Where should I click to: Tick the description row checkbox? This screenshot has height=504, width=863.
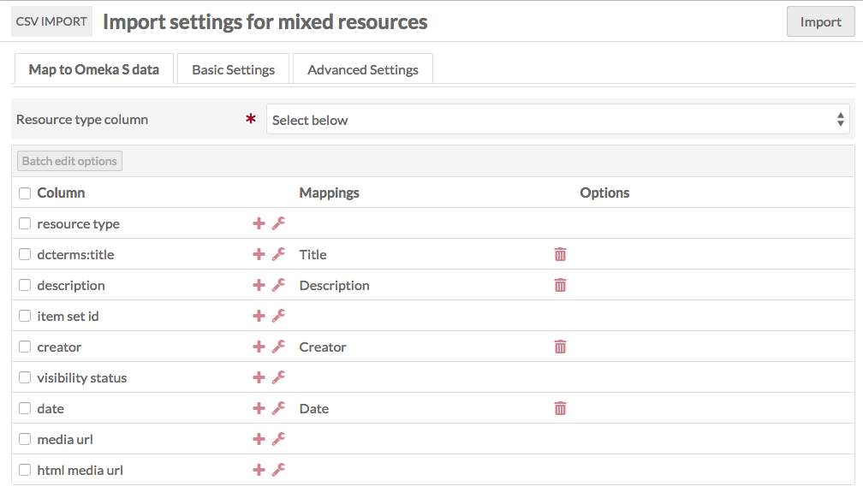tap(25, 285)
